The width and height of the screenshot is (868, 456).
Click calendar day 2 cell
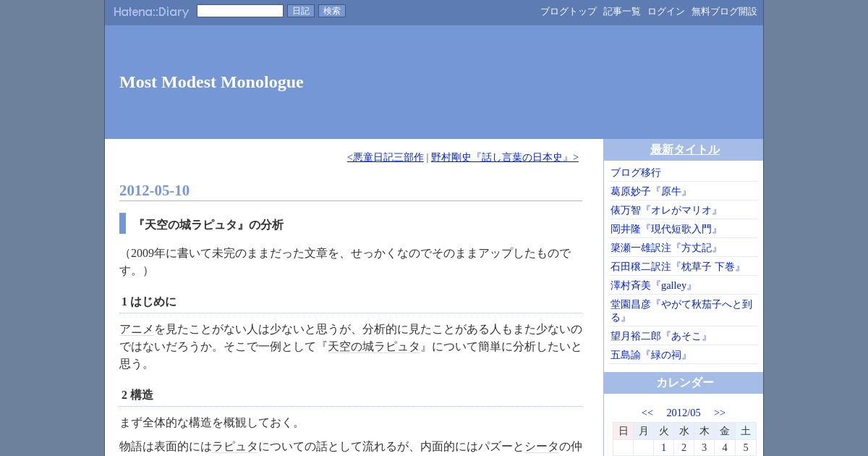tap(684, 447)
